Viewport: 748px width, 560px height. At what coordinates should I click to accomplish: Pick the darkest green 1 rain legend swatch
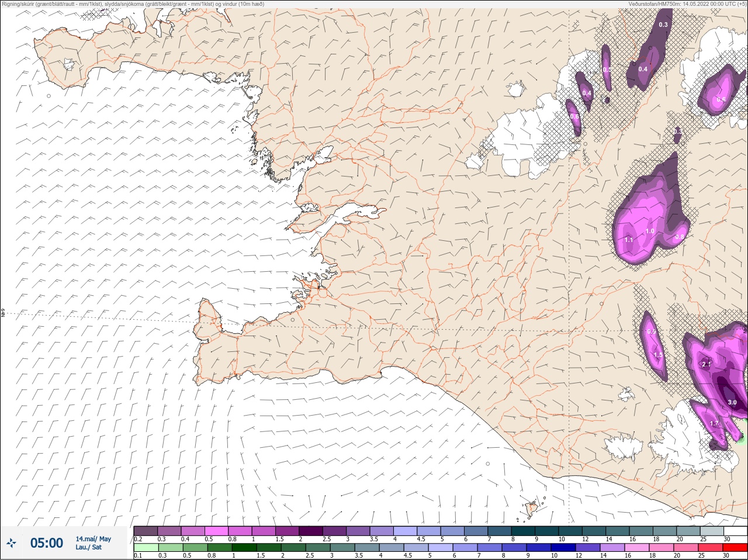click(244, 548)
